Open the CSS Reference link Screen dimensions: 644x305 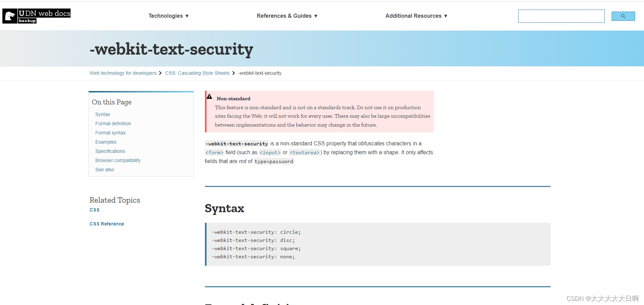pyautogui.click(x=107, y=224)
